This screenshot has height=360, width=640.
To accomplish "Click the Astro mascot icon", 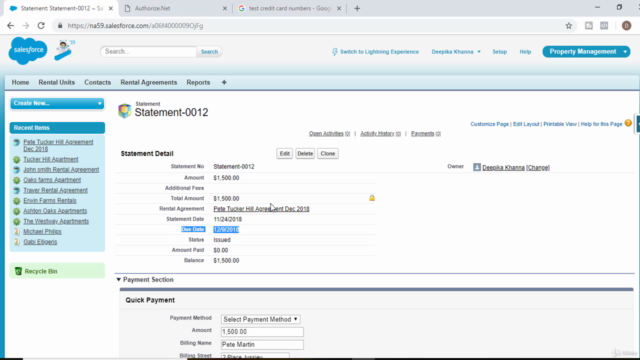I will [64, 50].
